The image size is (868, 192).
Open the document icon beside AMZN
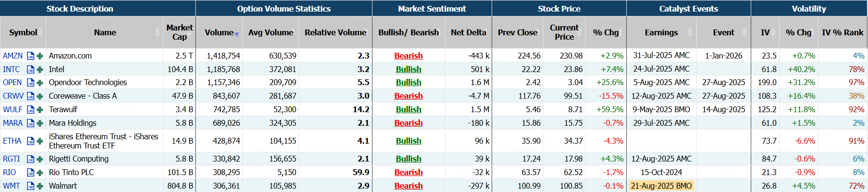30,56
